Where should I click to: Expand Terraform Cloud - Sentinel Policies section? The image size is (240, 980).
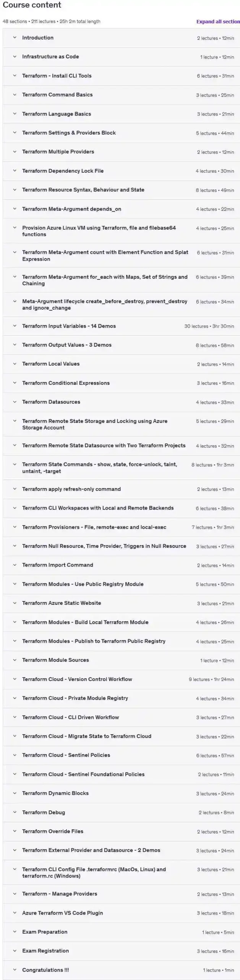[x=66, y=755]
